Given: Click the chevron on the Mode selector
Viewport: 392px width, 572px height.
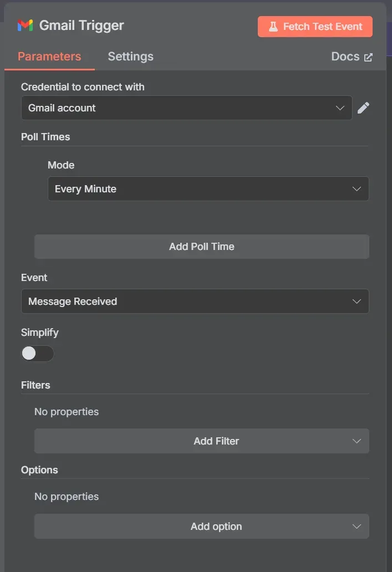Looking at the screenshot, I should (x=357, y=188).
